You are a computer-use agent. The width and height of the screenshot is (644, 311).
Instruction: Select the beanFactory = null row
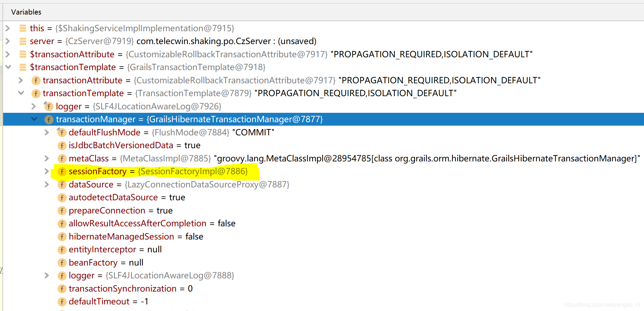pos(106,262)
